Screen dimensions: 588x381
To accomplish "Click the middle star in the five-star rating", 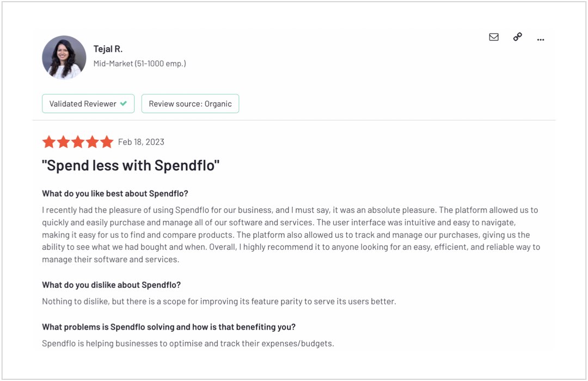I will click(x=78, y=142).
